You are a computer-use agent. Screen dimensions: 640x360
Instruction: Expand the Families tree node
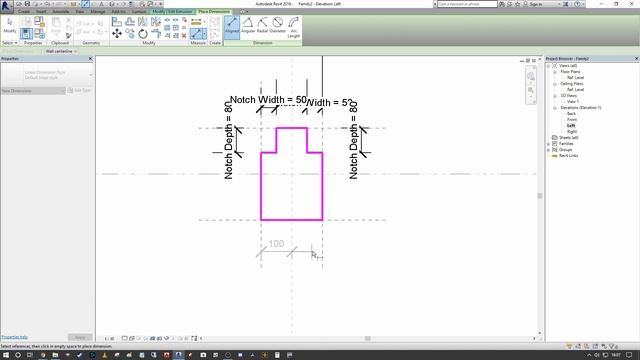pos(549,144)
